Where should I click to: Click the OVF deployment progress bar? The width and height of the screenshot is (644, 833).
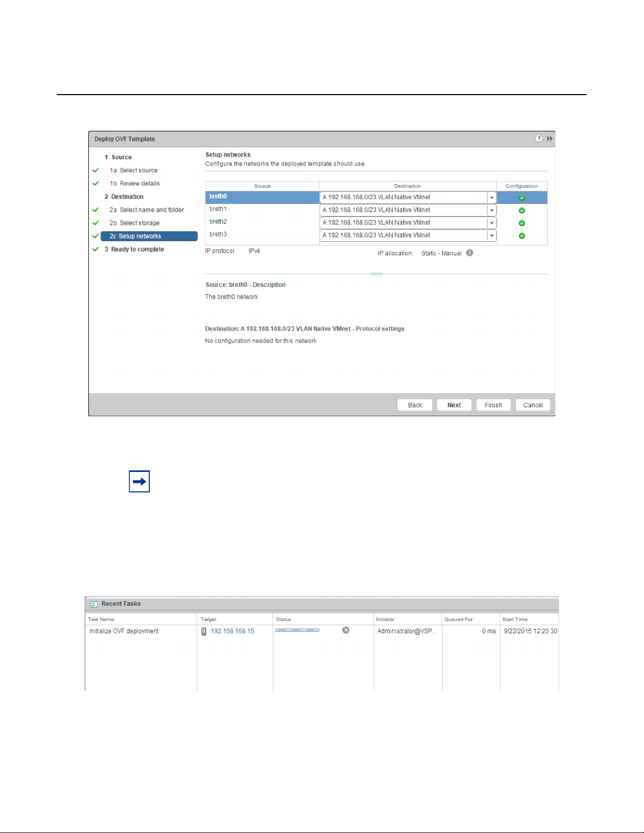click(x=298, y=630)
